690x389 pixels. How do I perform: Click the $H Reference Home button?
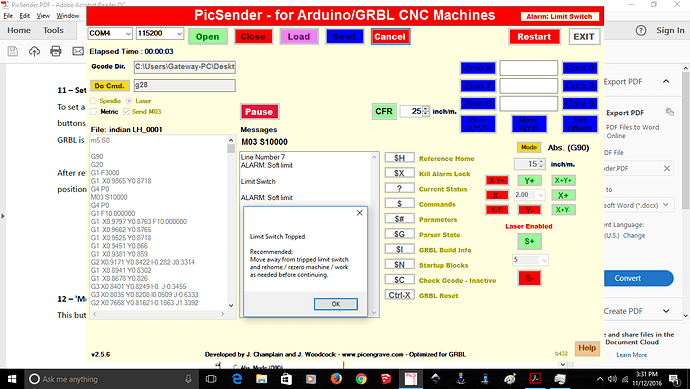(399, 158)
